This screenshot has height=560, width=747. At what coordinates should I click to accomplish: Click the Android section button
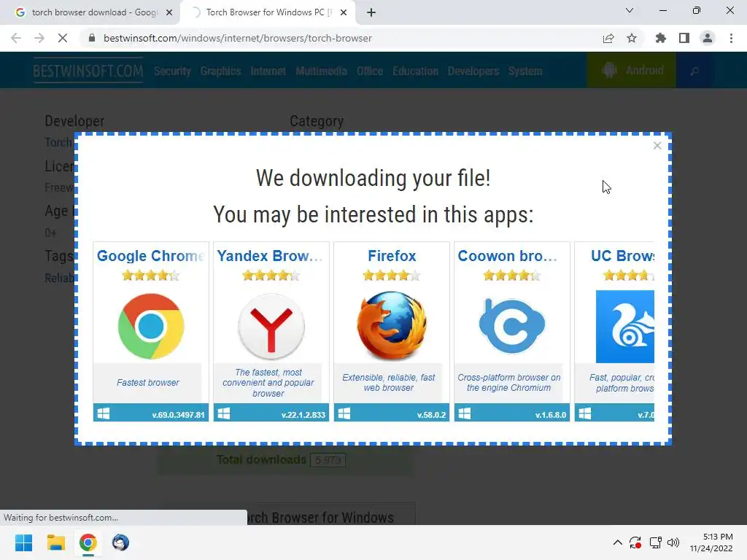tap(632, 71)
